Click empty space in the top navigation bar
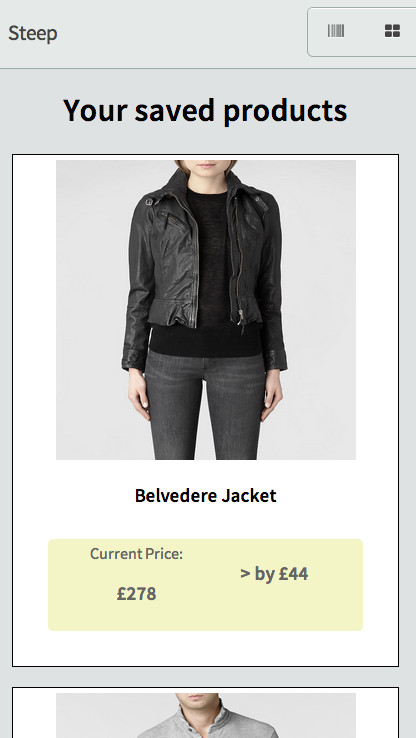Image resolution: width=416 pixels, height=738 pixels. [179, 33]
